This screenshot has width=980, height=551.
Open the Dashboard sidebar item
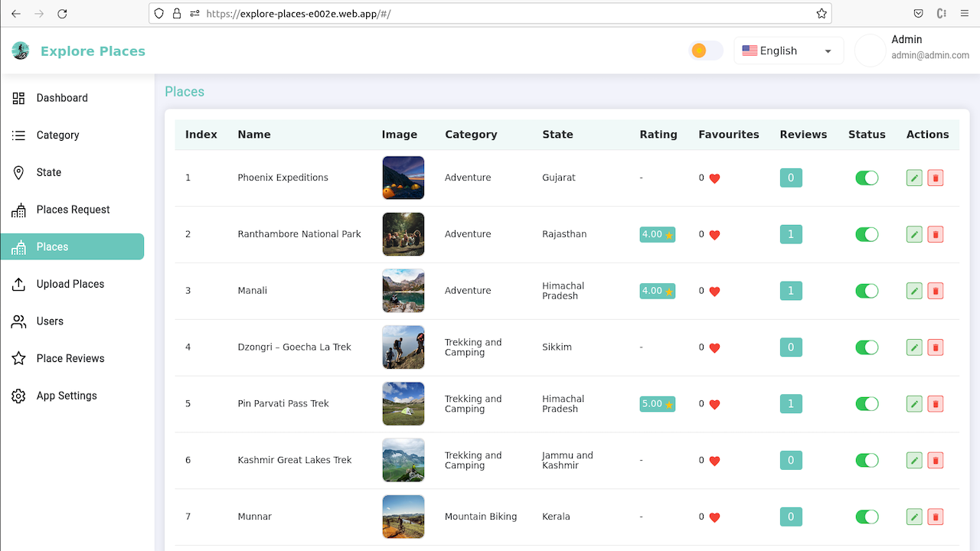(61, 98)
